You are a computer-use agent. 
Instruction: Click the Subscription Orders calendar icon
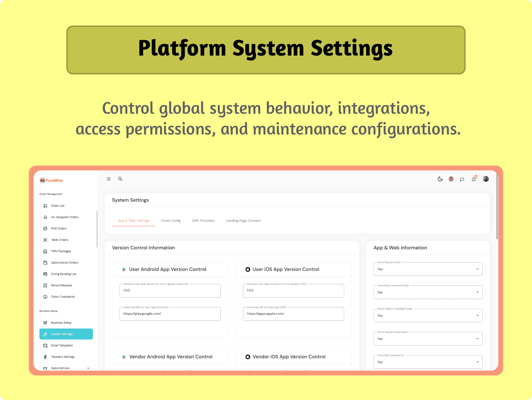pyautogui.click(x=45, y=263)
